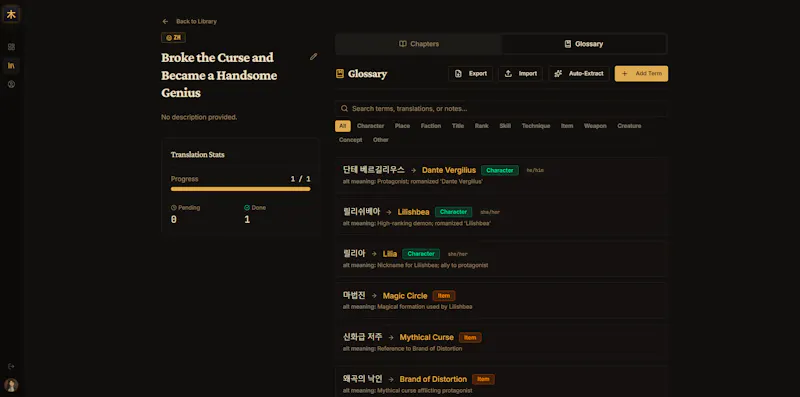Click the he/him pronoun label
This screenshot has height=397, width=800.
click(535, 170)
